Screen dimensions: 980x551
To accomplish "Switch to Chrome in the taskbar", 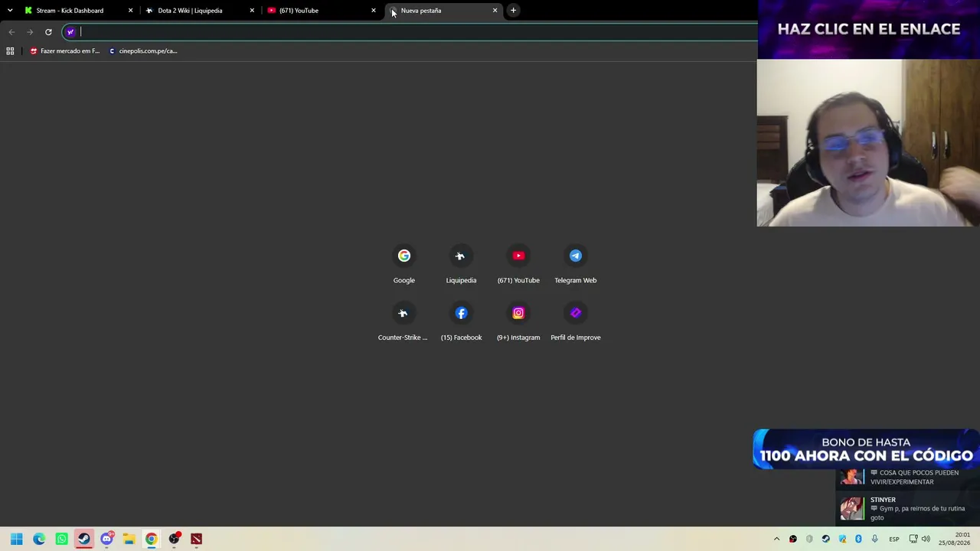I will (x=152, y=539).
